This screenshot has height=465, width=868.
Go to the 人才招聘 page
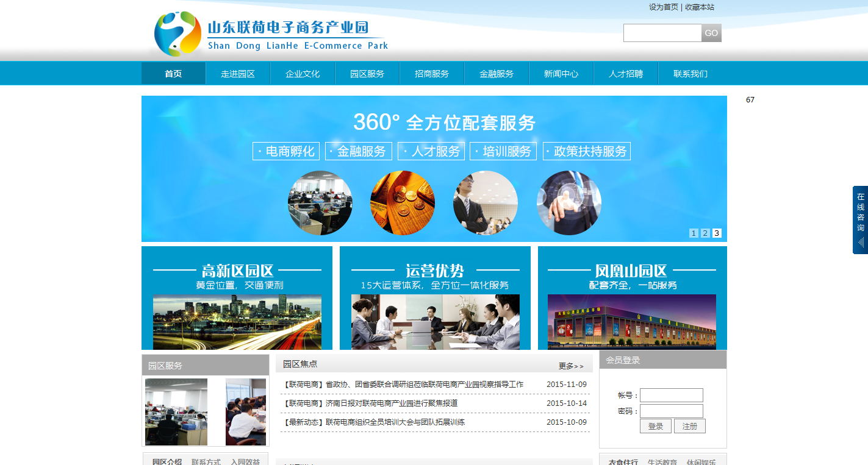click(x=626, y=74)
